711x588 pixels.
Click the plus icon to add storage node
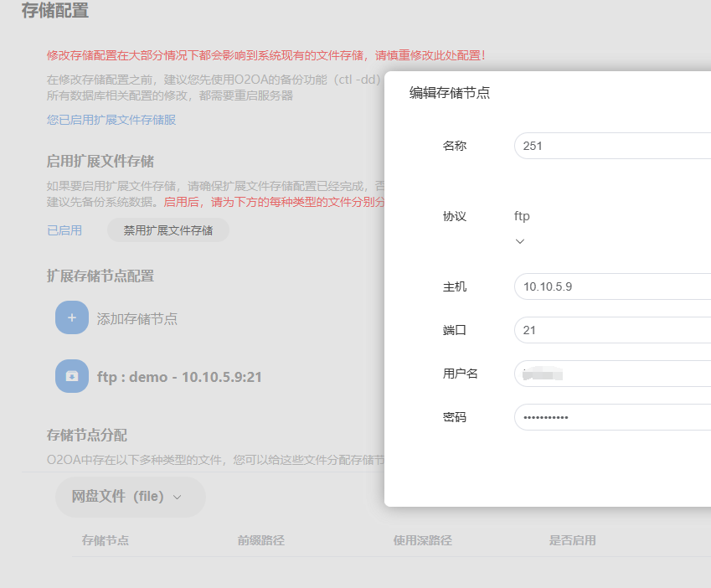coord(71,318)
